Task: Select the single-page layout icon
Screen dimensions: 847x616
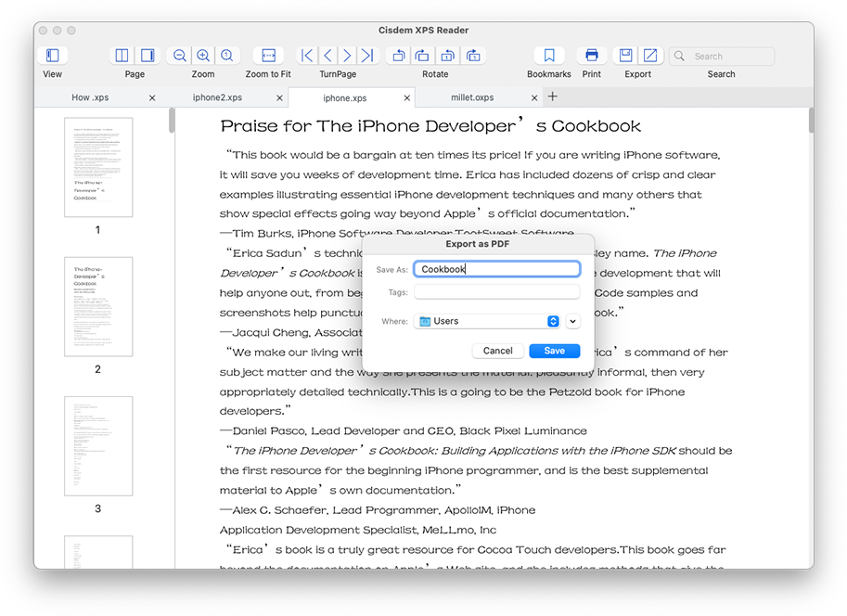Action: [x=147, y=56]
